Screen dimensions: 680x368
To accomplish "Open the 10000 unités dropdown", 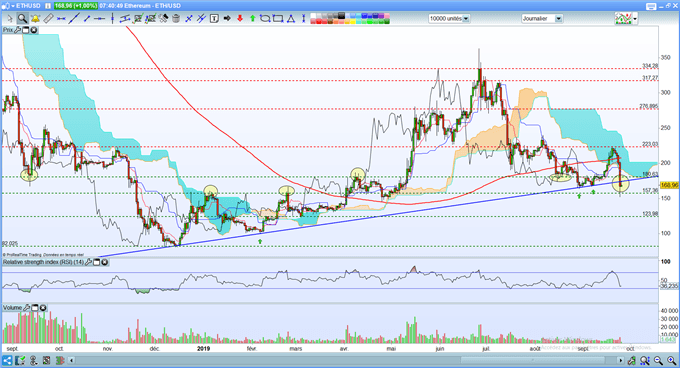I will pos(466,19).
